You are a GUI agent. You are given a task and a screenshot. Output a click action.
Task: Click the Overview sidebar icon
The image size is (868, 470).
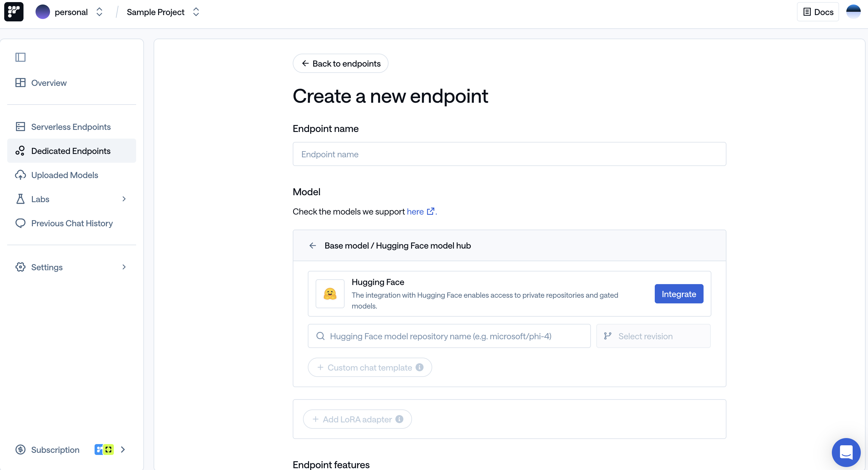(20, 83)
